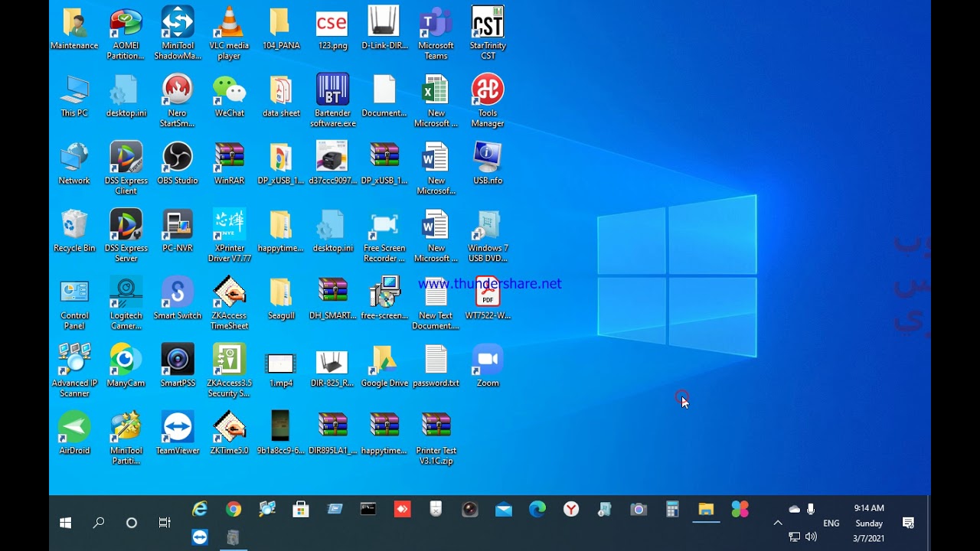Open the Action Center notifications

[x=909, y=523]
